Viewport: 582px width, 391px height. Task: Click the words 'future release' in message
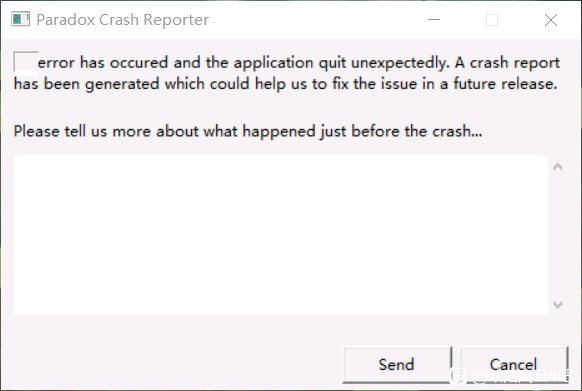pyautogui.click(x=505, y=84)
